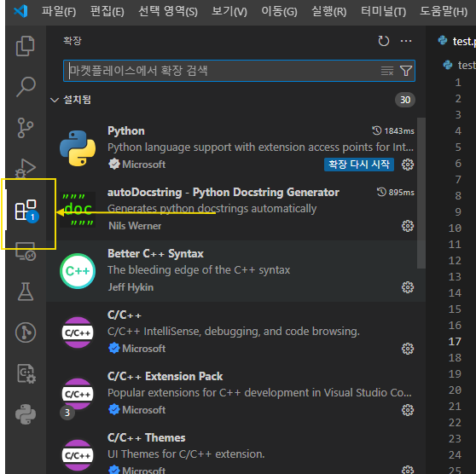Open the CMake file-gear activity icon
Image resolution: width=476 pixels, height=474 pixels.
coord(26,374)
